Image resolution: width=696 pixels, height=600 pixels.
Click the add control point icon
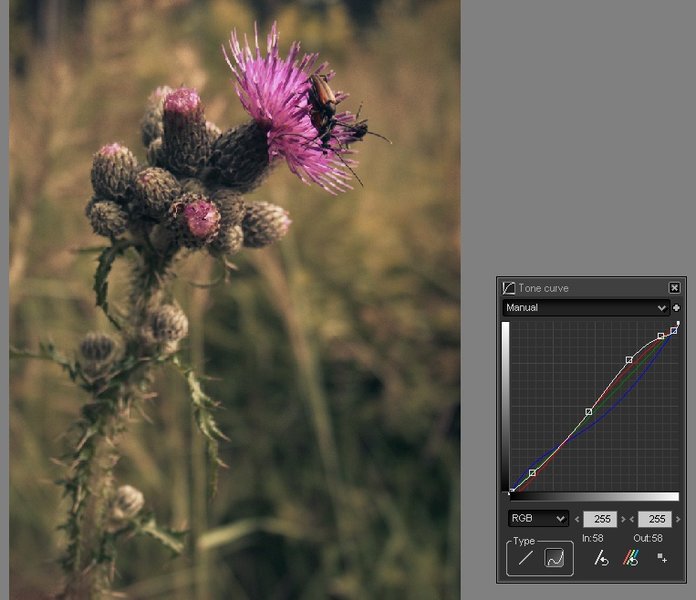662,559
